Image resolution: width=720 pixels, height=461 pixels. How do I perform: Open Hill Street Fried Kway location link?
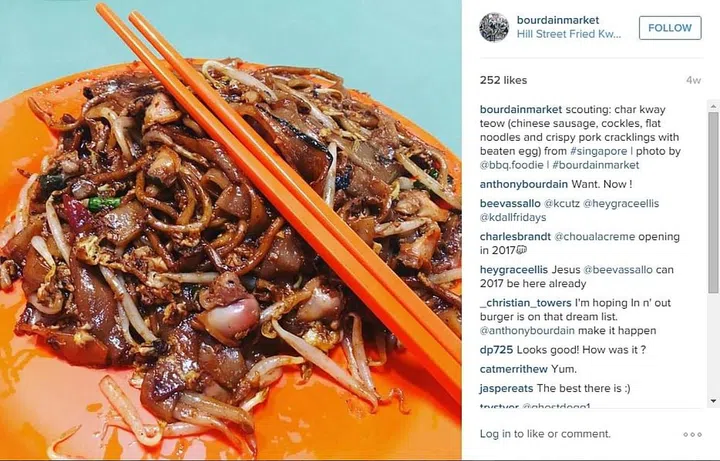[569, 34]
